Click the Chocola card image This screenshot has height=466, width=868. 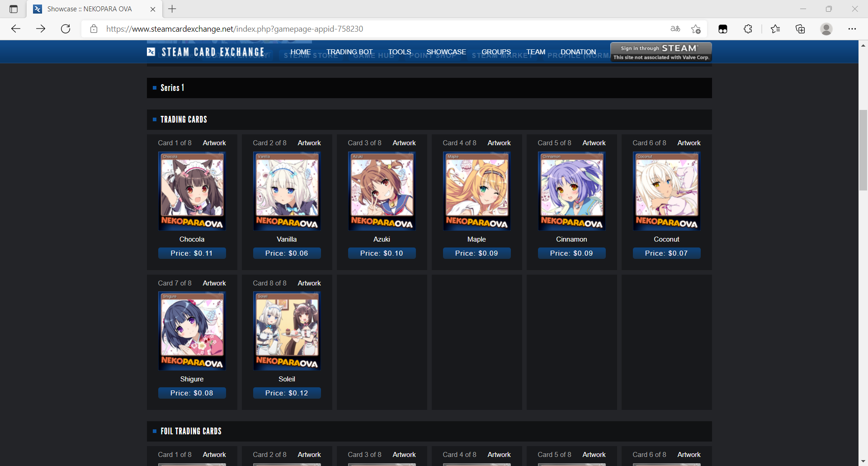pos(192,191)
